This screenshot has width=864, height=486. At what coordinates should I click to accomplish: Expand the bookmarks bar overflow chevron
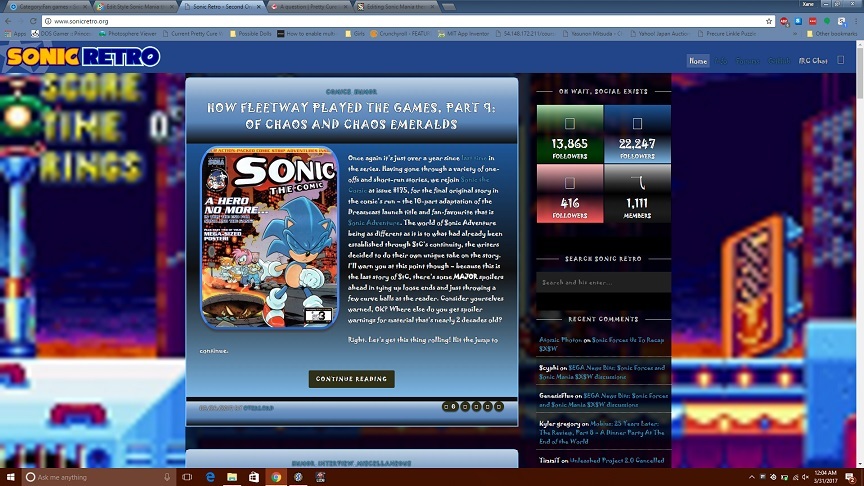click(795, 34)
